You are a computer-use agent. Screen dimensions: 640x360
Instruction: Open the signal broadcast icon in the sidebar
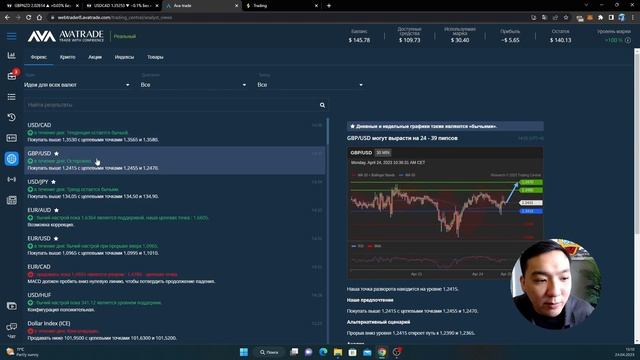[x=11, y=179]
